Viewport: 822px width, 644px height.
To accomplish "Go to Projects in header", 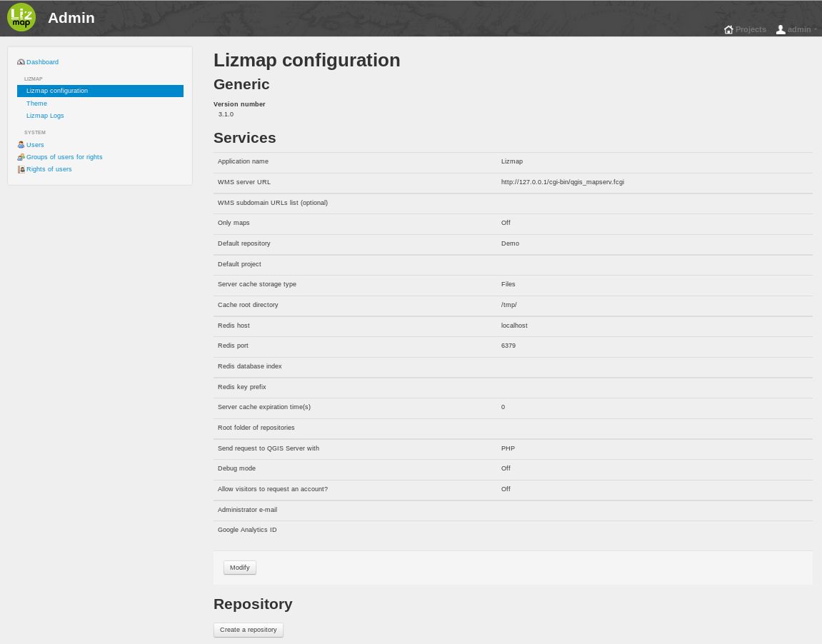I will (751, 30).
